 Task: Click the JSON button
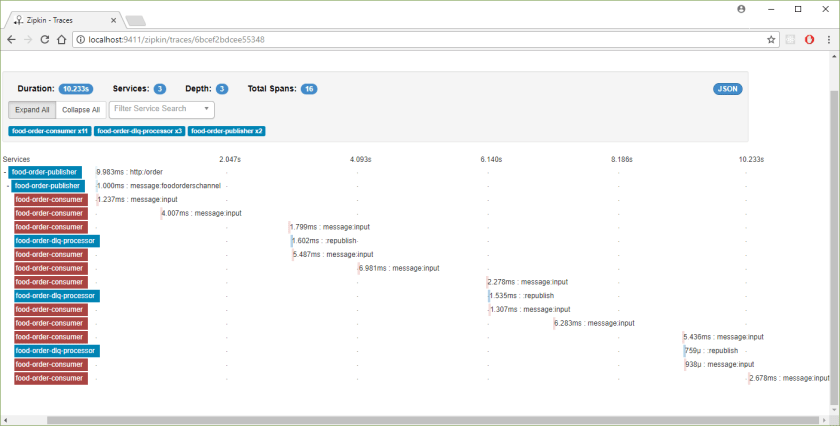coord(727,89)
